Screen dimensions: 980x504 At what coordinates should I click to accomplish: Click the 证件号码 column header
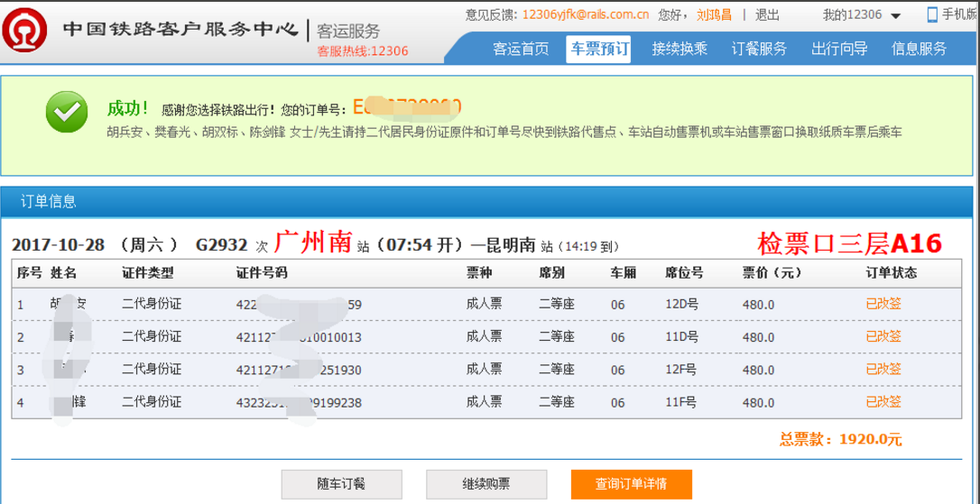[262, 273]
